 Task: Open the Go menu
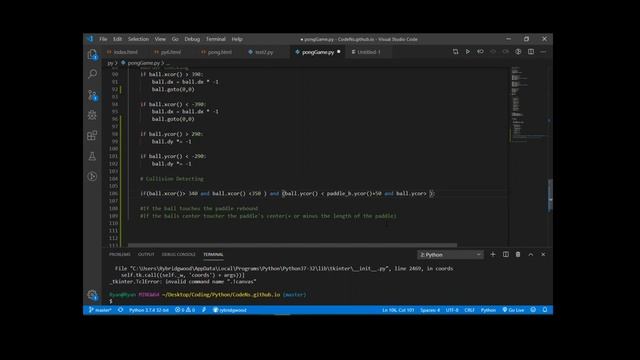tap(175, 39)
